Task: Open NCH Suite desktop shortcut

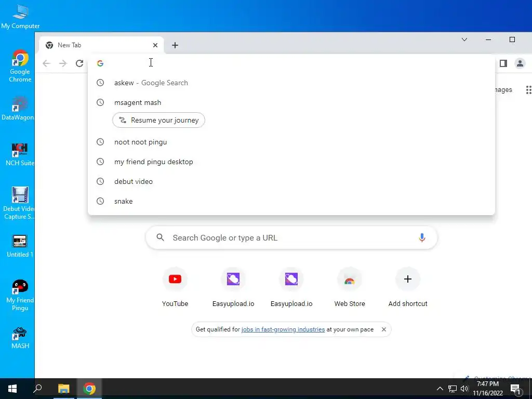Action: tap(20, 154)
